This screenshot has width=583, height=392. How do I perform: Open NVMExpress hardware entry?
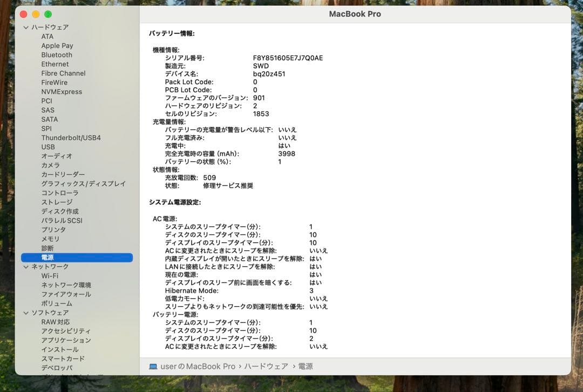pos(62,92)
